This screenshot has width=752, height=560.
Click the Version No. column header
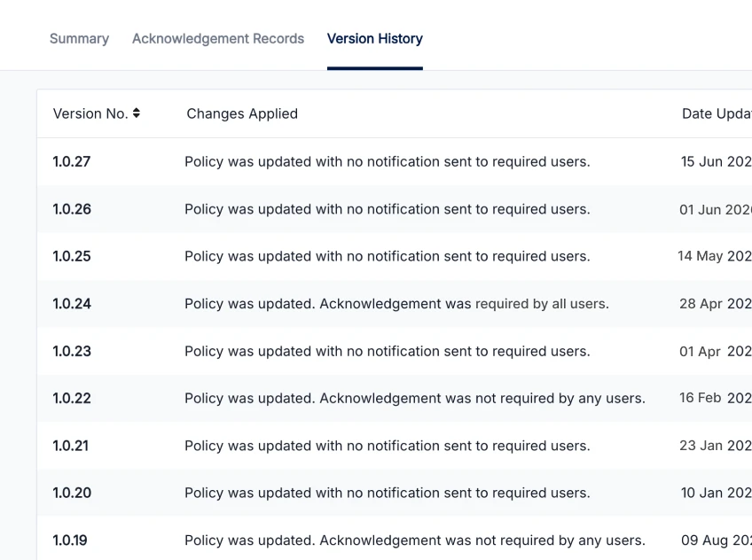[x=91, y=113]
